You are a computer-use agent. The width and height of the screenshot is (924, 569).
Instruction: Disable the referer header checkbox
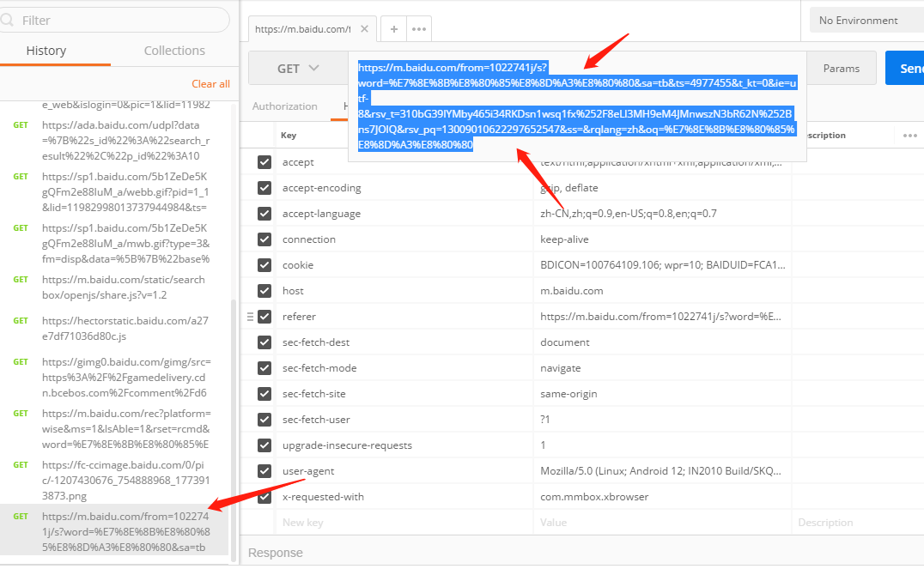coord(264,317)
